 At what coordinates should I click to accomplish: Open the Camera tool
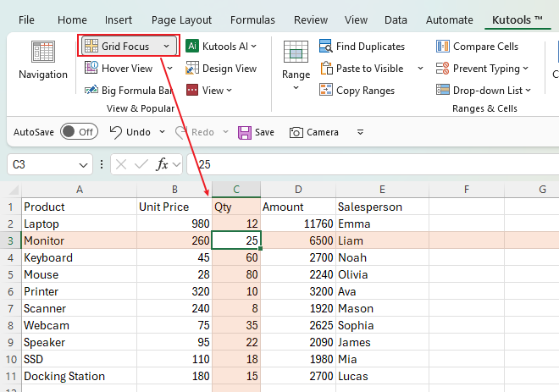pos(313,132)
